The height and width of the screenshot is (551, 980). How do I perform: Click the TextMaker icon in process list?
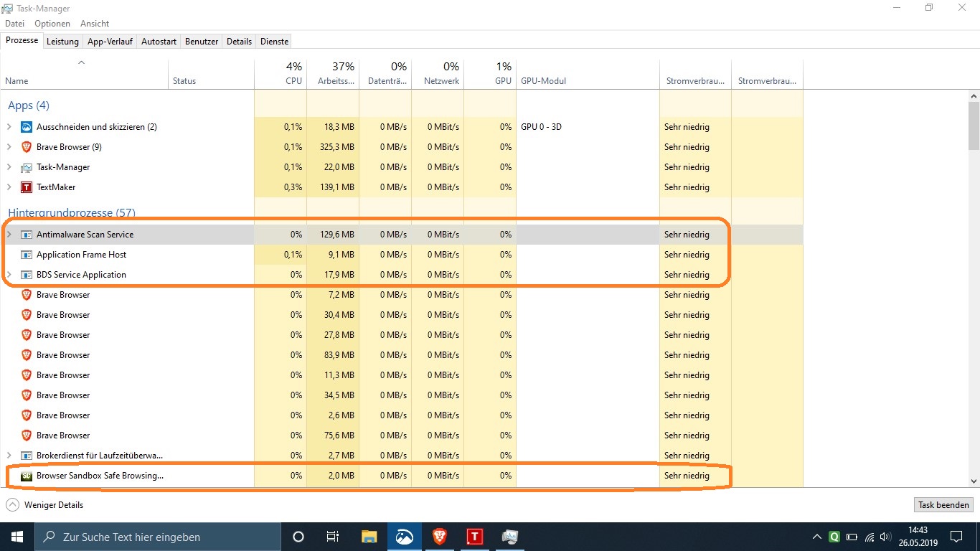(27, 187)
